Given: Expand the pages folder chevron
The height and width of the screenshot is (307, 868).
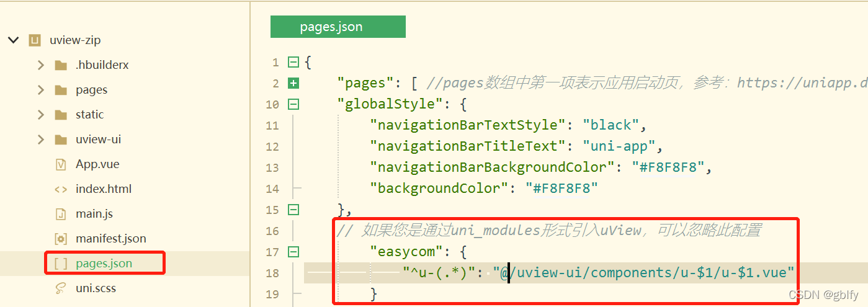Looking at the screenshot, I should 41,90.
